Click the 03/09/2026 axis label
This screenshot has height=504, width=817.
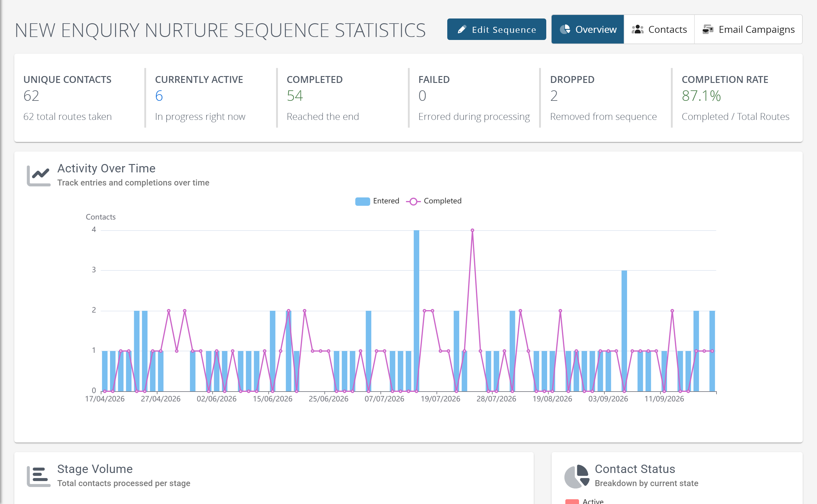608,399
